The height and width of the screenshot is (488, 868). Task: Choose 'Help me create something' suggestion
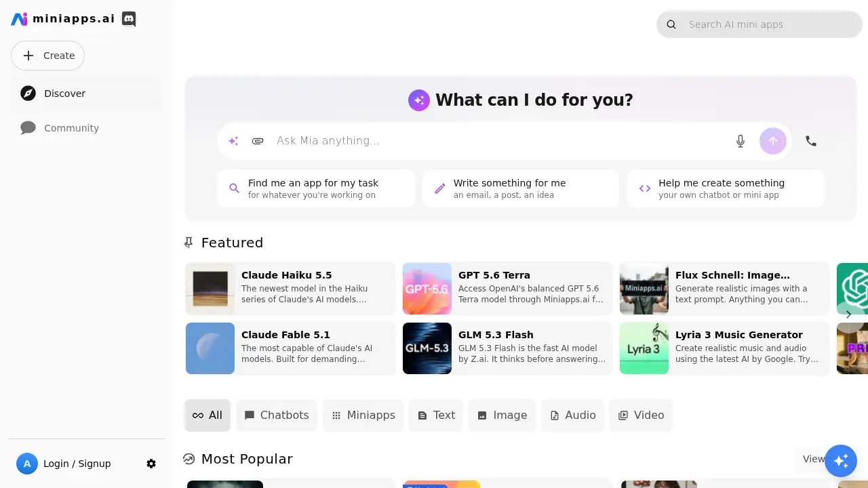[x=726, y=188]
